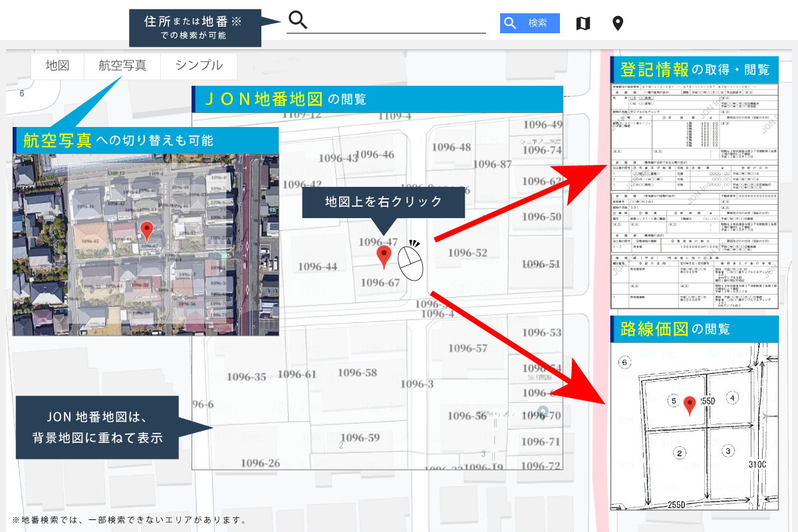
Task: Select parcel 1096-44 on the map
Action: point(317,267)
